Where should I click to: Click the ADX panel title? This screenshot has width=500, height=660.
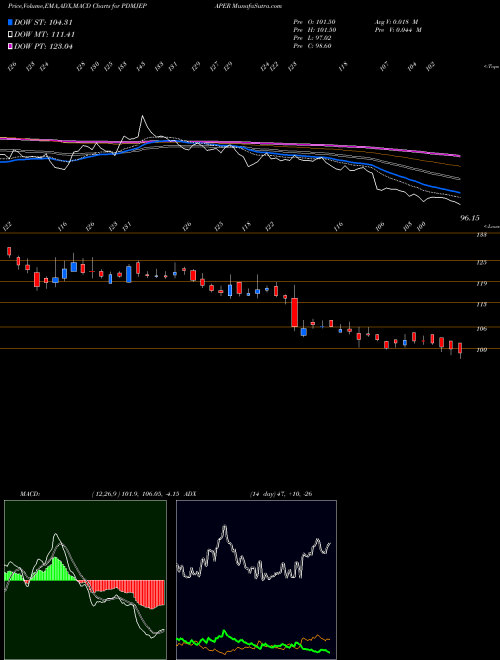(191, 494)
